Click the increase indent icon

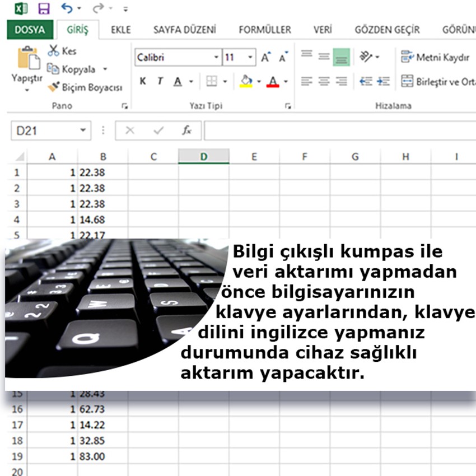(x=384, y=82)
